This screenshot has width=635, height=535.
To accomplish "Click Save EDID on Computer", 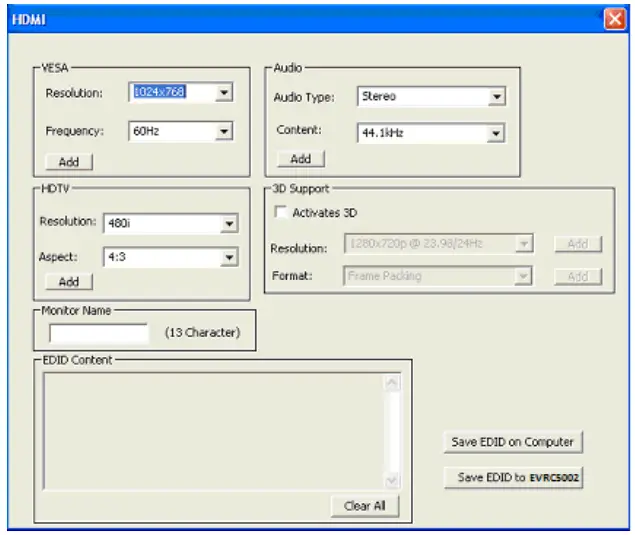I will pyautogui.click(x=513, y=442).
